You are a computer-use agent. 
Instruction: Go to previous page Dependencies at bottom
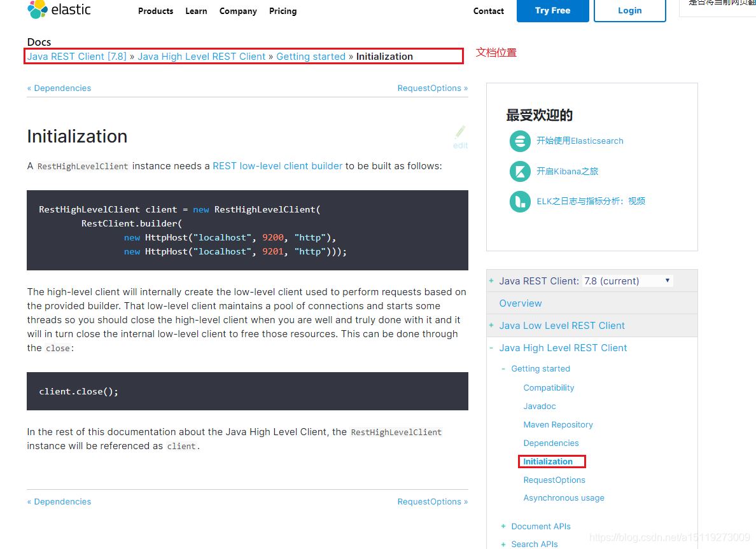pyautogui.click(x=59, y=502)
